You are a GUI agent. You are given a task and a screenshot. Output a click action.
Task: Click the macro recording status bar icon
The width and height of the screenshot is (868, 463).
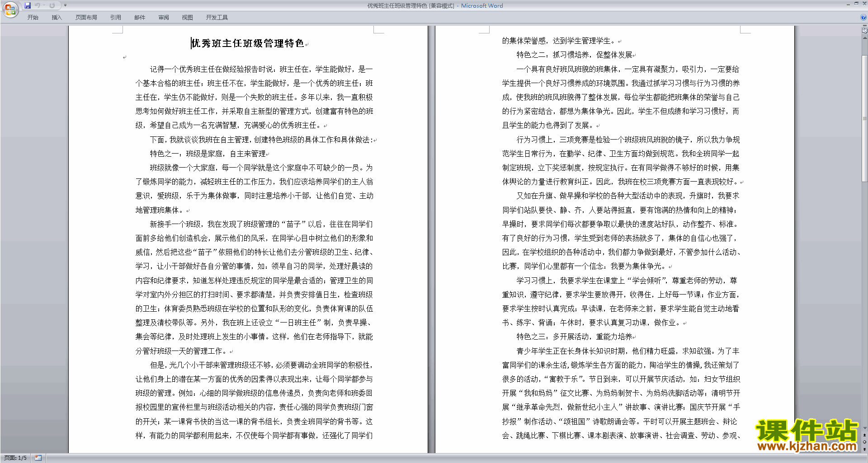point(38,458)
